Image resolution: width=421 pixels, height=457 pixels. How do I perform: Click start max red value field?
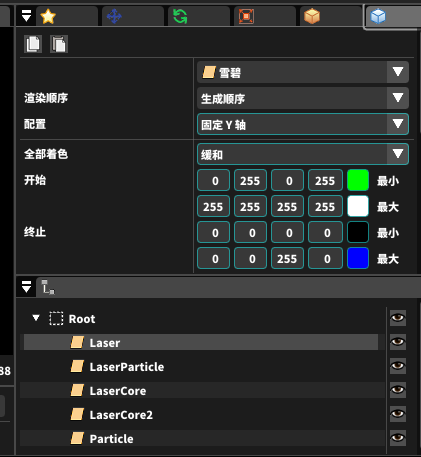(x=214, y=206)
